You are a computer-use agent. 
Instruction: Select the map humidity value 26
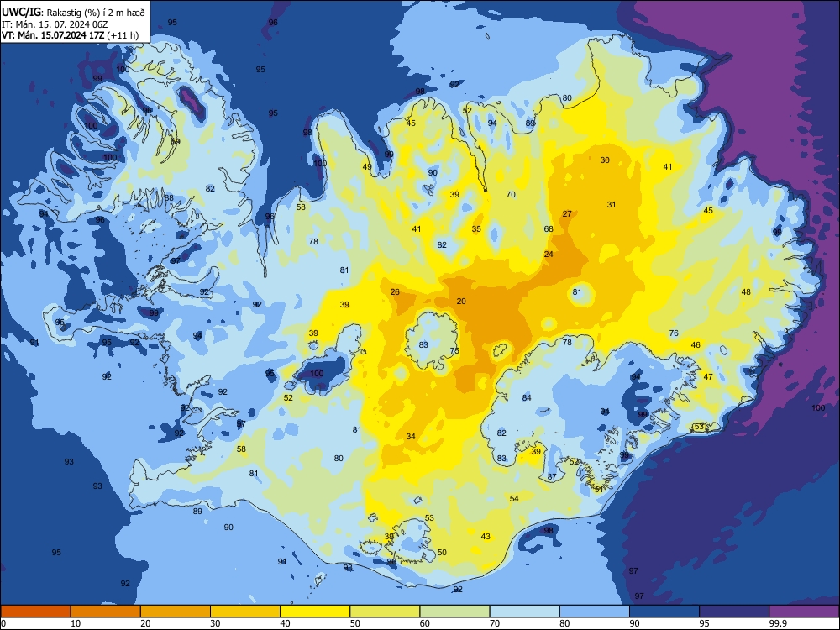coord(395,292)
